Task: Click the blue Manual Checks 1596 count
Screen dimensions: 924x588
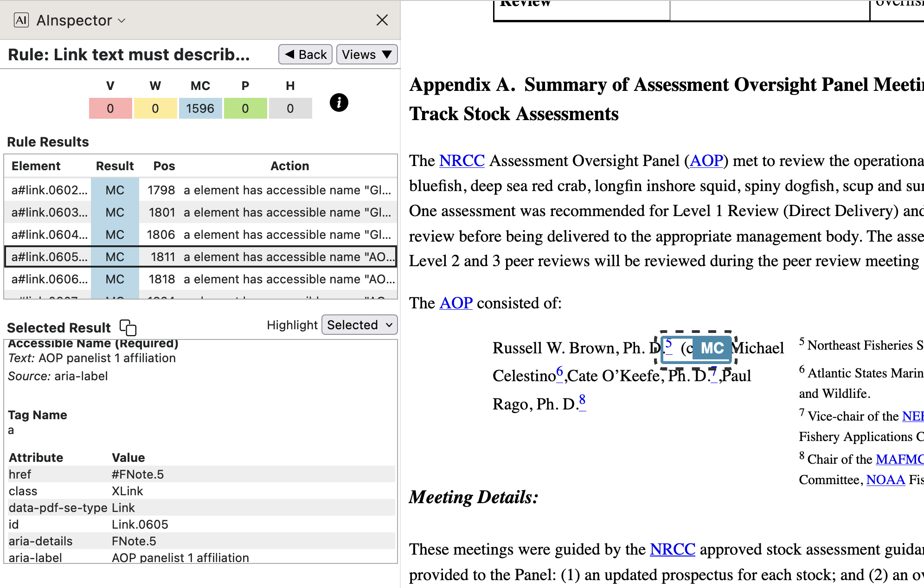Action: pyautogui.click(x=200, y=109)
